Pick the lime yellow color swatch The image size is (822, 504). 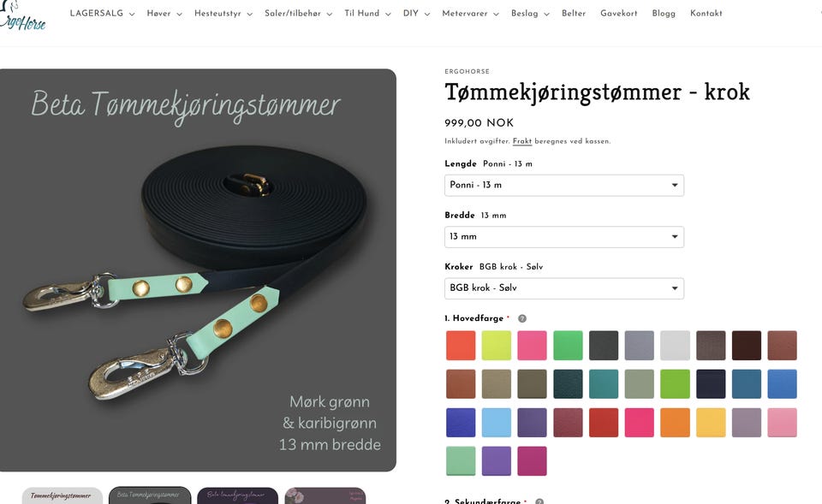tap(497, 345)
